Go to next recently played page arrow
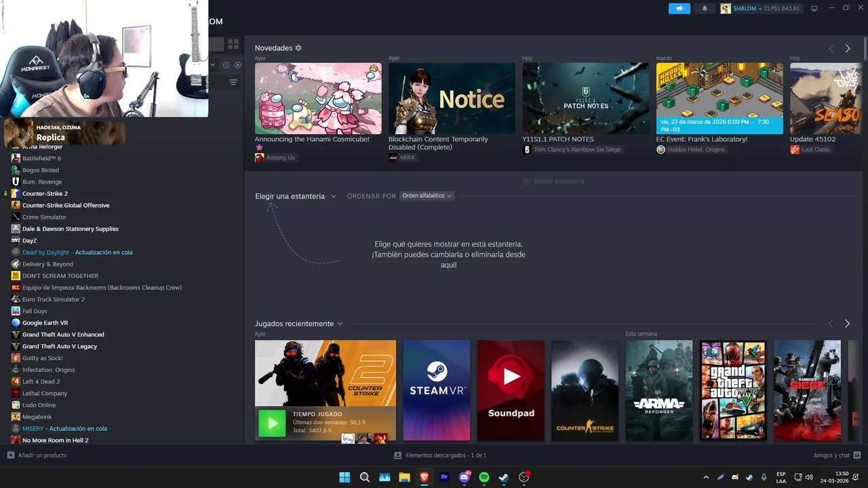This screenshot has width=868, height=488. [847, 324]
